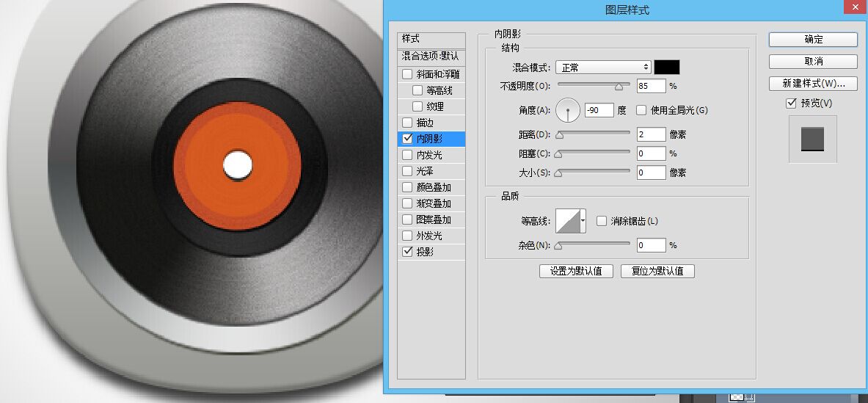This screenshot has height=403, width=868.
Task: Disable the 投影 drop shadow checkbox
Action: 407,252
